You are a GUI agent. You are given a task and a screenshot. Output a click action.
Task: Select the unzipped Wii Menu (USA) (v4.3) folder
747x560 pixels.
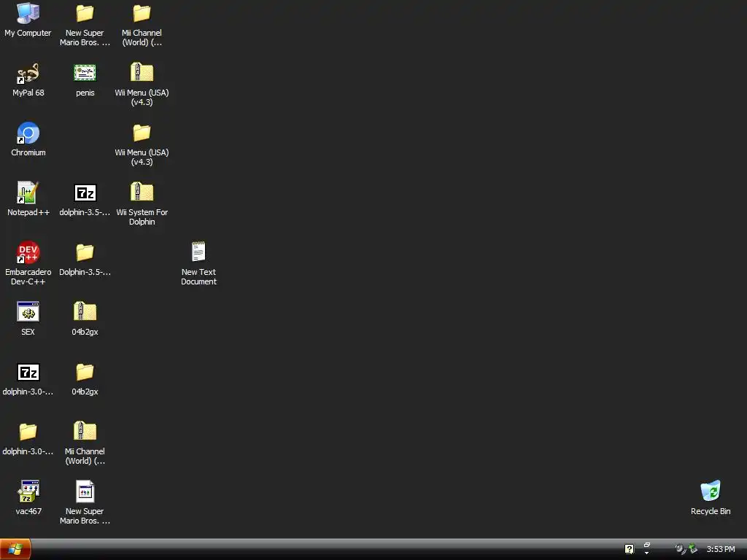[142, 133]
